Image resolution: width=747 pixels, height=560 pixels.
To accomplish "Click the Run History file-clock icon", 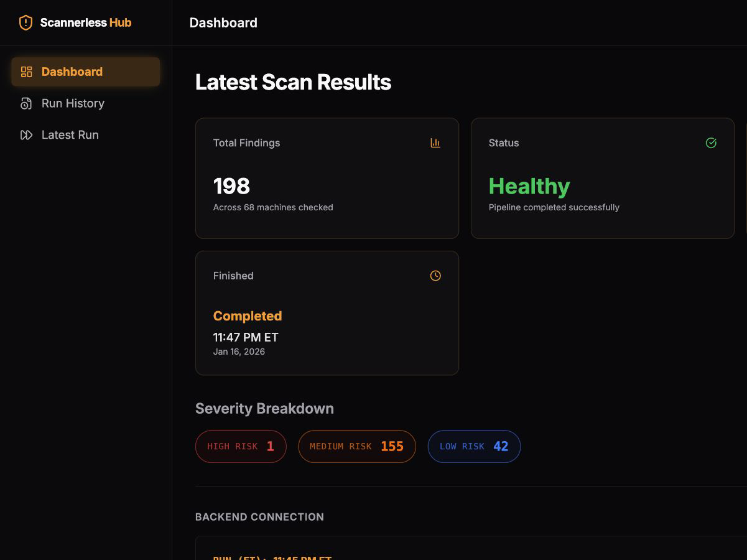I will tap(26, 103).
